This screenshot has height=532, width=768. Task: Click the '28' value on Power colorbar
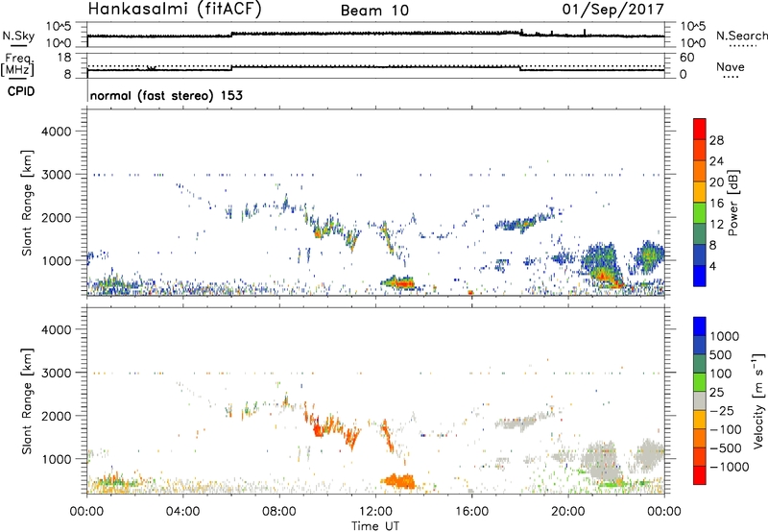tap(716, 140)
